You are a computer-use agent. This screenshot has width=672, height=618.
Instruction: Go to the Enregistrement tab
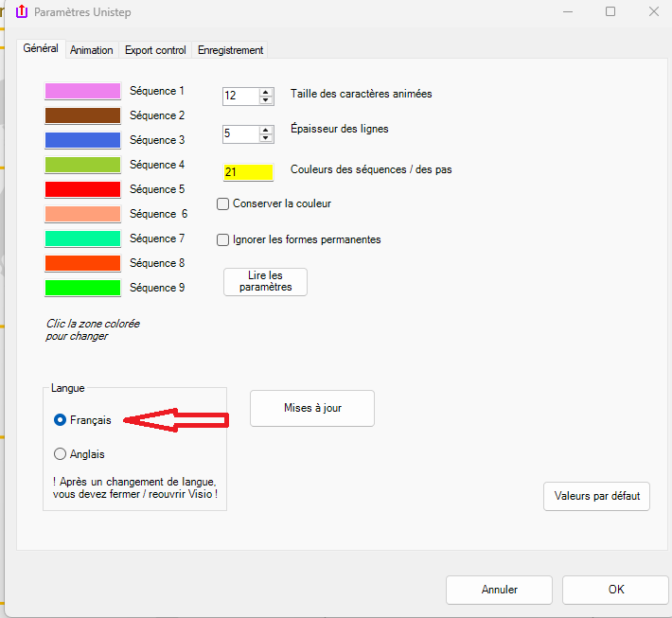pos(230,50)
